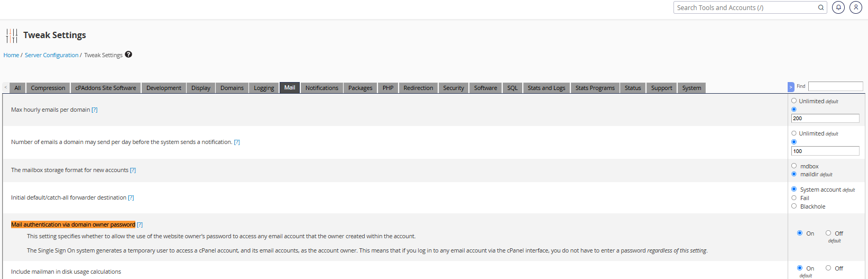The width and height of the screenshot is (868, 279).
Task: Collapse the Find panel with the blue arrow
Action: pos(791,87)
